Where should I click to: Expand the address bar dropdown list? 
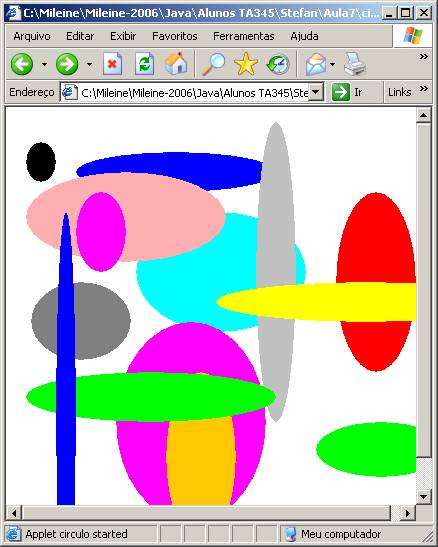tap(316, 92)
